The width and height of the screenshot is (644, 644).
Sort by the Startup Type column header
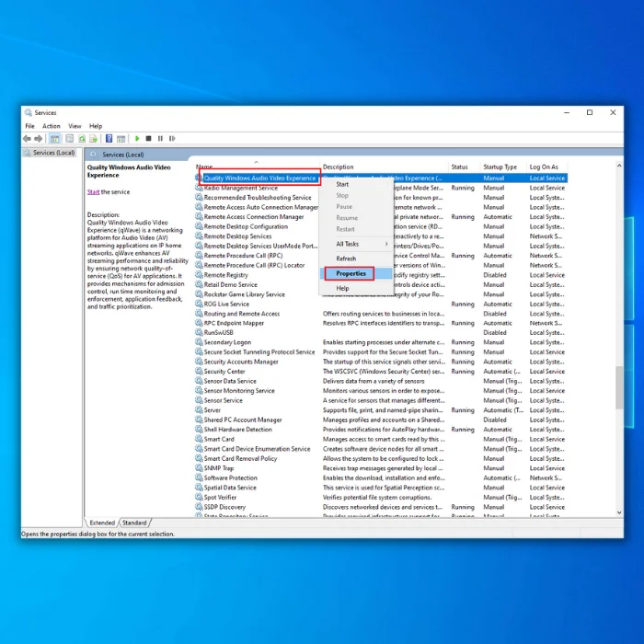503,167
